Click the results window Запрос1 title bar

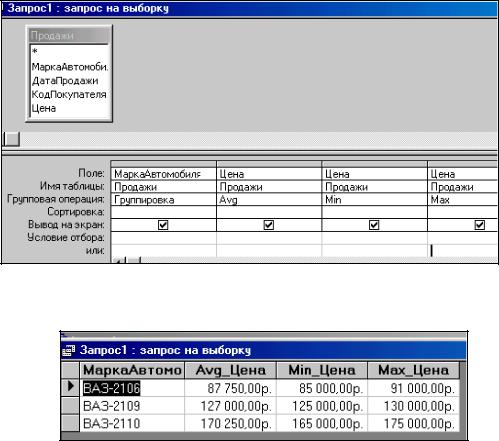pos(264,350)
